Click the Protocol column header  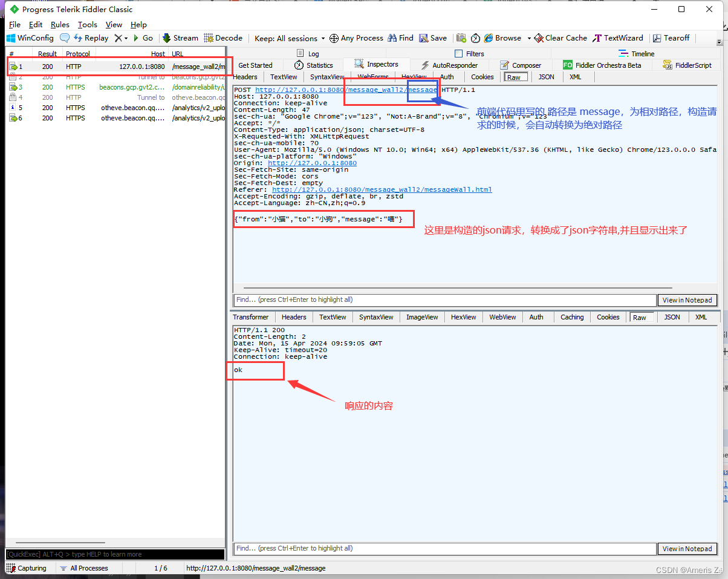click(78, 54)
